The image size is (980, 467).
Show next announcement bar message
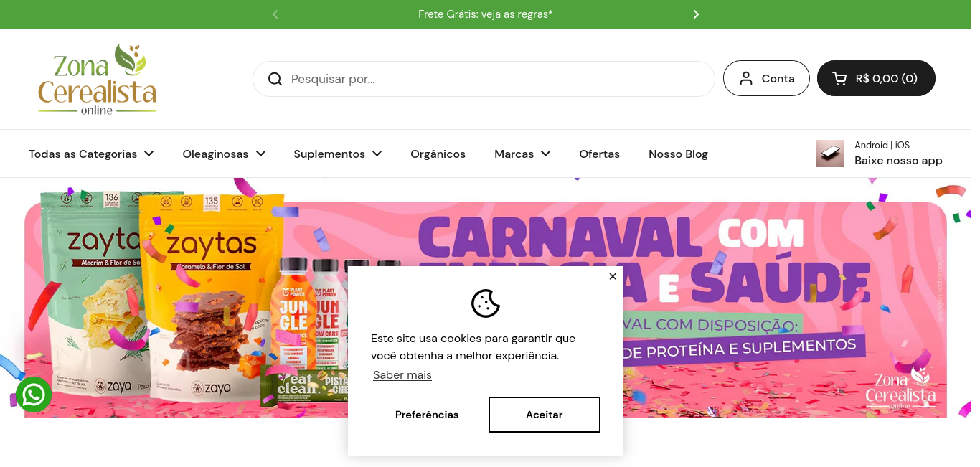696,14
